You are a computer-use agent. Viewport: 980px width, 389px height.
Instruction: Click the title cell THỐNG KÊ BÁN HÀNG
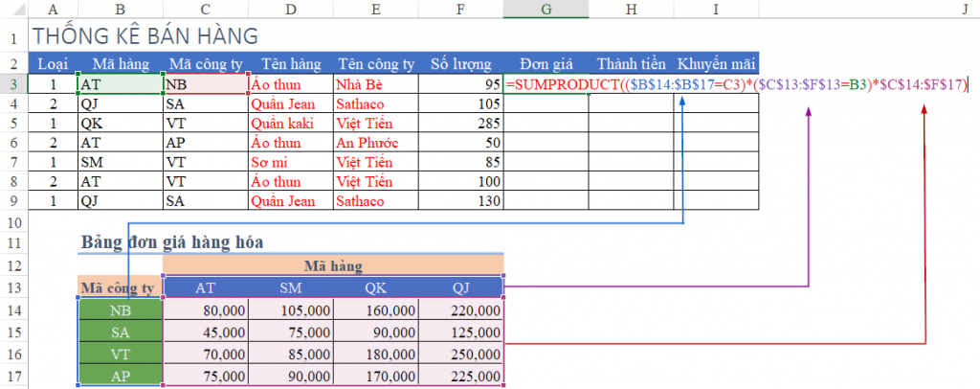point(145,37)
